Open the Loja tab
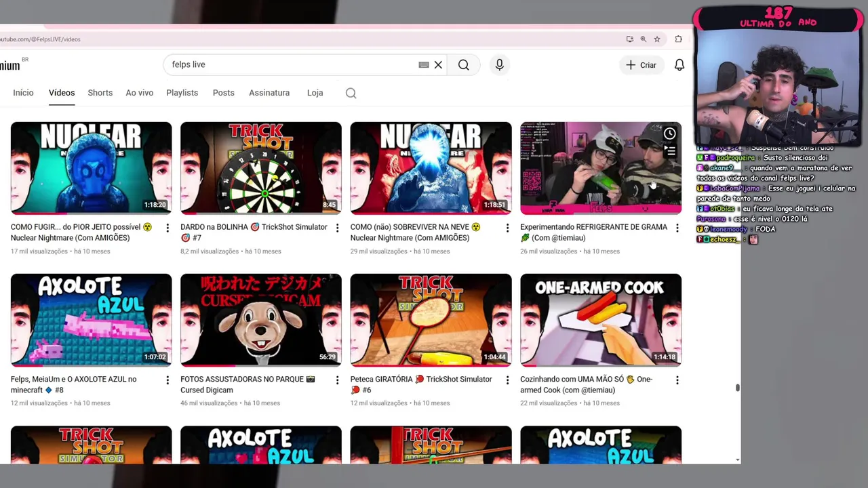Viewport: 868px width, 488px height. click(x=315, y=93)
